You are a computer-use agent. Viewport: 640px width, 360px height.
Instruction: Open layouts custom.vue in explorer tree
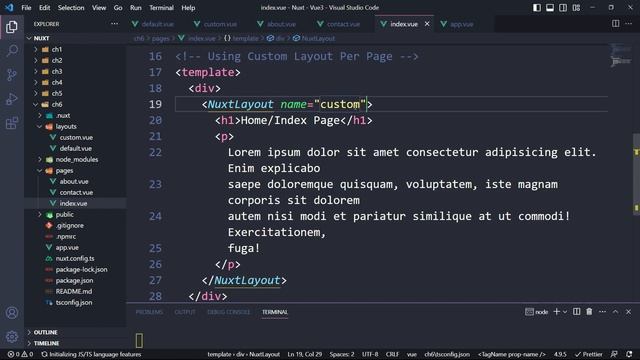click(75, 138)
